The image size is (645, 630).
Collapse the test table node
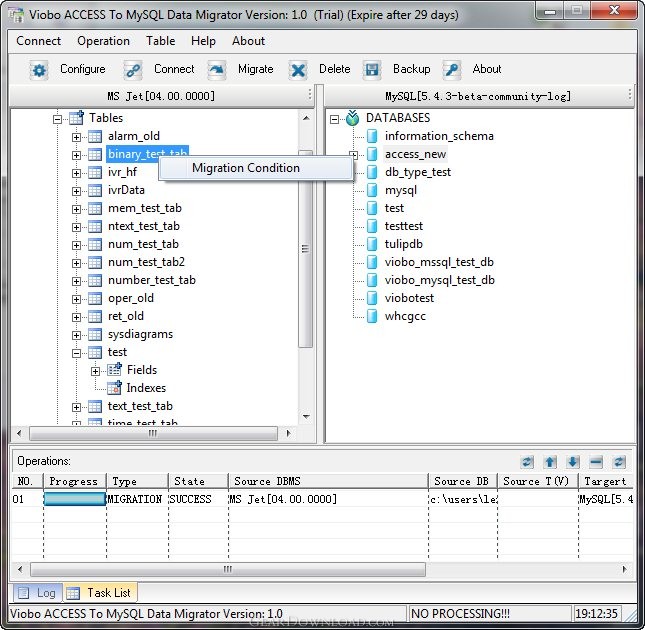tap(76, 353)
